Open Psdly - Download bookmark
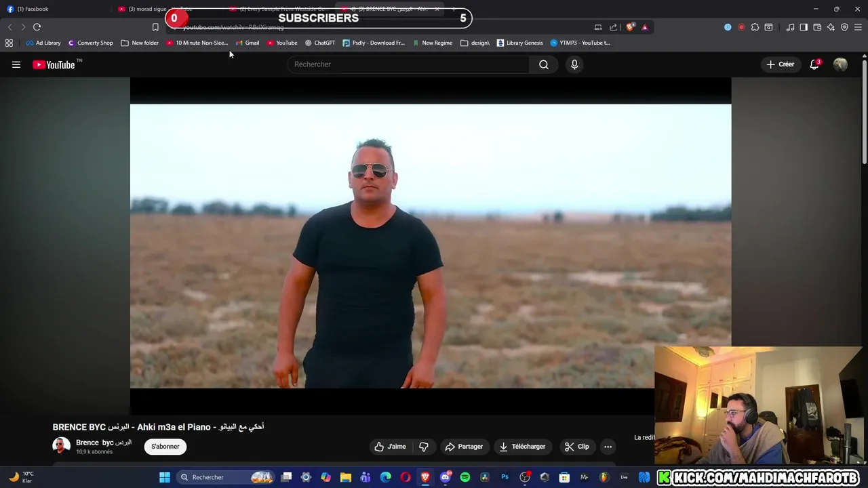Viewport: 868px width, 488px height. pyautogui.click(x=374, y=43)
